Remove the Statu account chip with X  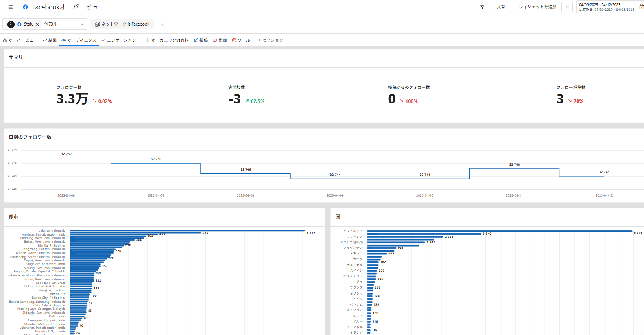(x=37, y=24)
